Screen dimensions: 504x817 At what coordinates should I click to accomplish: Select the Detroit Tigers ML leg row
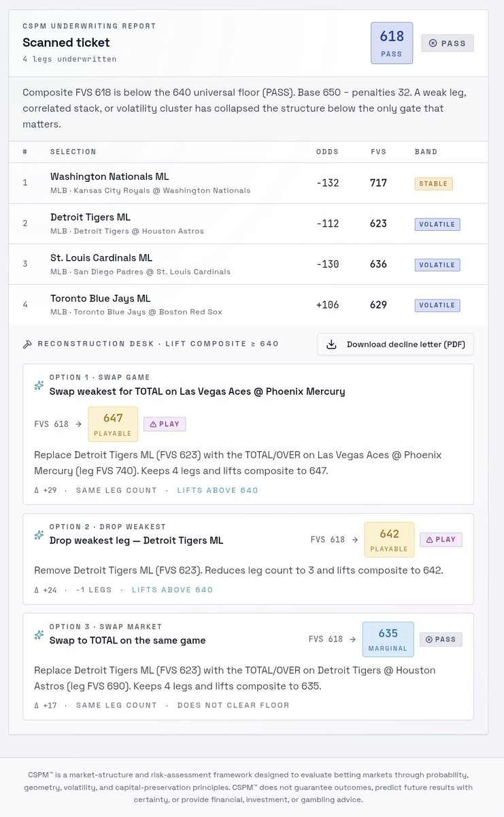click(248, 224)
